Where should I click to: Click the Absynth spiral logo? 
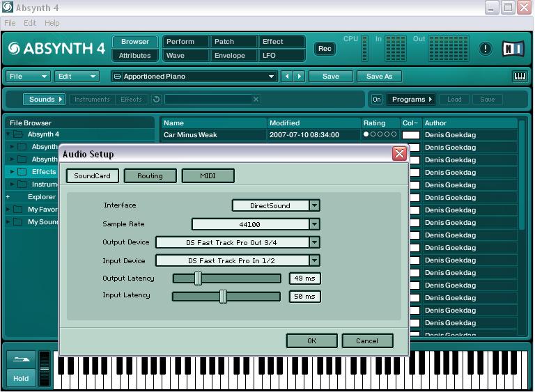[x=14, y=49]
